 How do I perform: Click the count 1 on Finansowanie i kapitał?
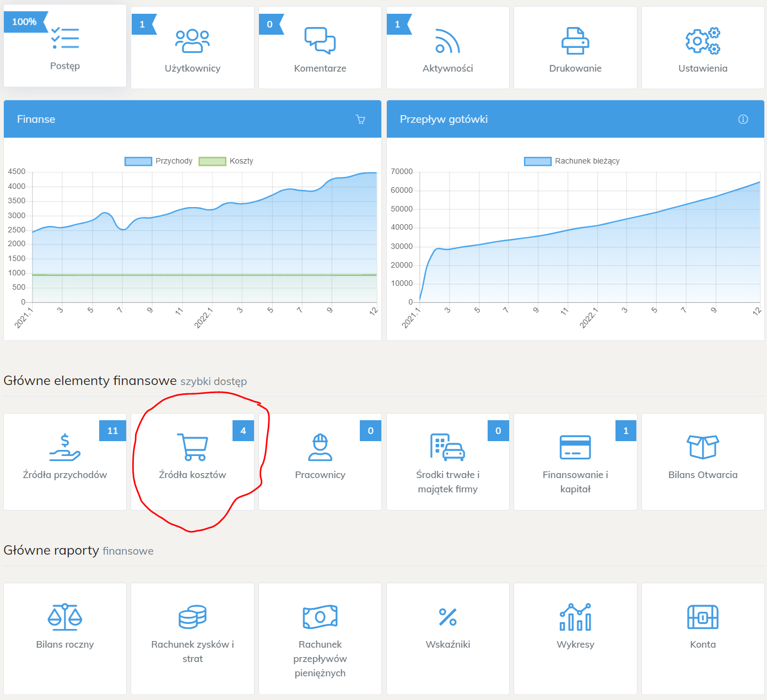(x=626, y=431)
